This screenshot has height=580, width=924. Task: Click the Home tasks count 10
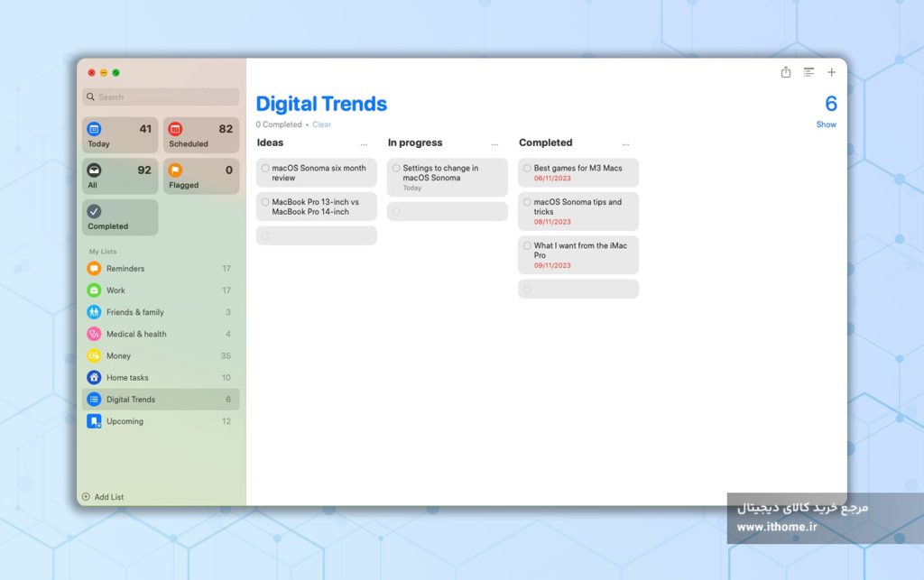pos(226,377)
